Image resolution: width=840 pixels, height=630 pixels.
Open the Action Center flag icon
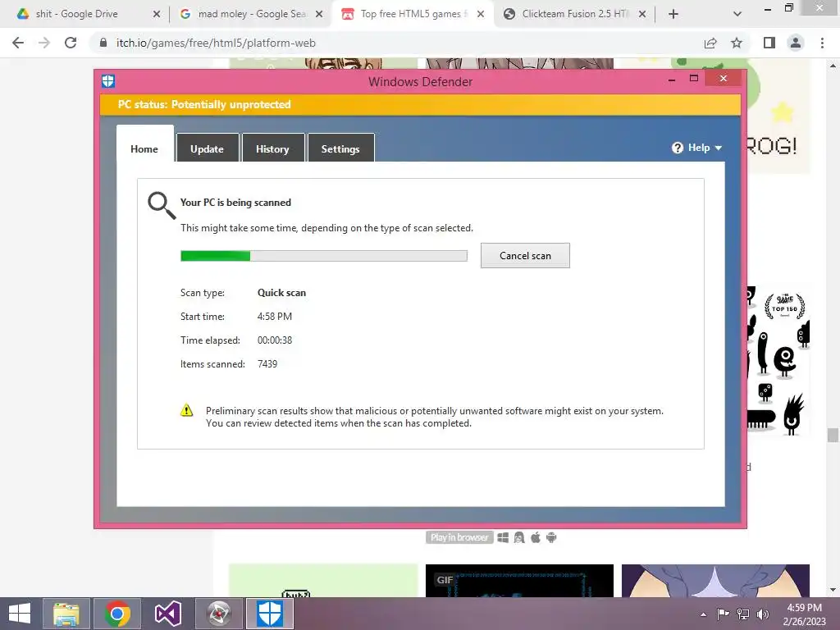tap(723, 614)
